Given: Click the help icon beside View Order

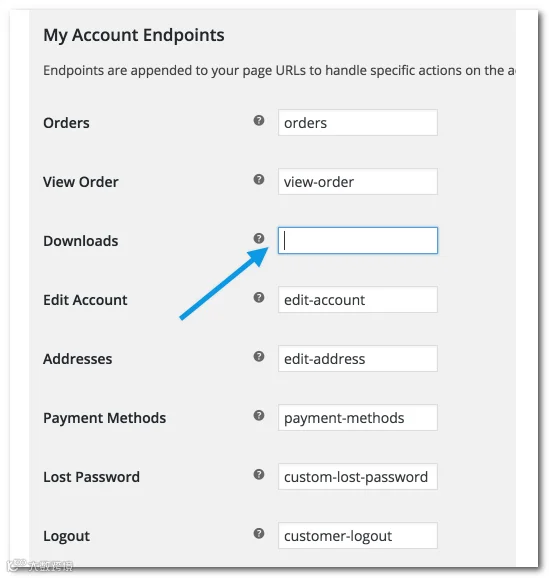Looking at the screenshot, I should coord(259,180).
